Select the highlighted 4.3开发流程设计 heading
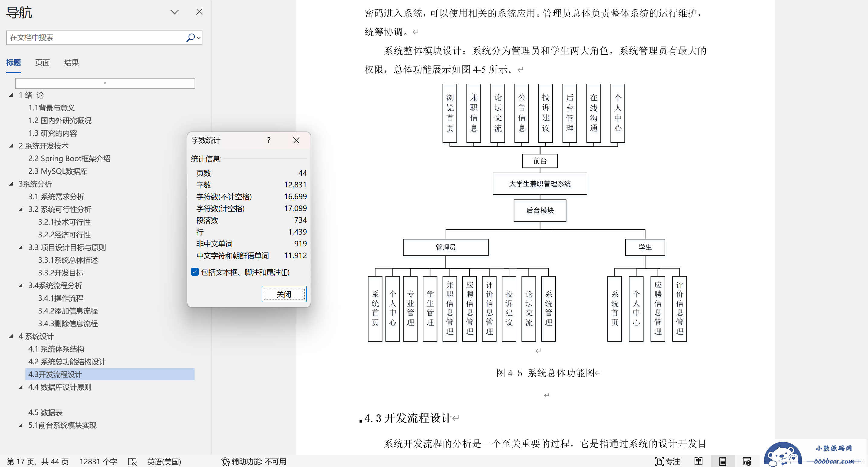 (110, 374)
